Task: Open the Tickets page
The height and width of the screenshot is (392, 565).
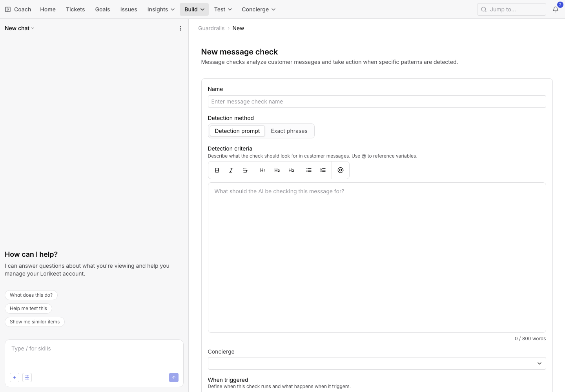Action: click(75, 9)
